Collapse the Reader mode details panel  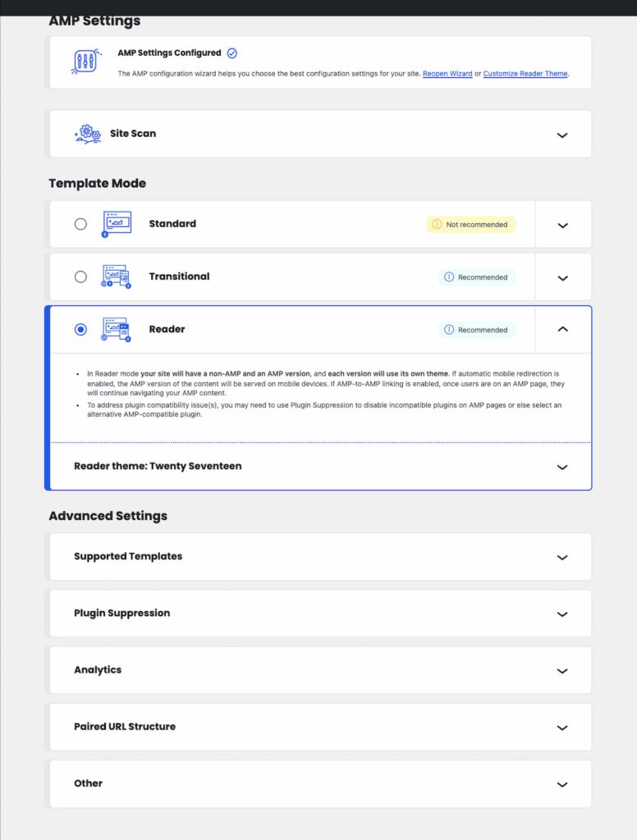tap(562, 329)
